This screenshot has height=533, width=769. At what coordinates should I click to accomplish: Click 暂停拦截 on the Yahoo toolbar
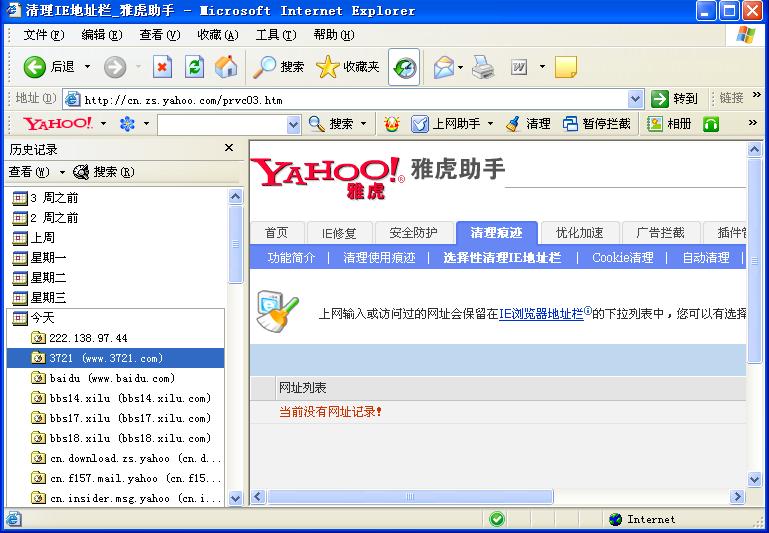[x=596, y=124]
